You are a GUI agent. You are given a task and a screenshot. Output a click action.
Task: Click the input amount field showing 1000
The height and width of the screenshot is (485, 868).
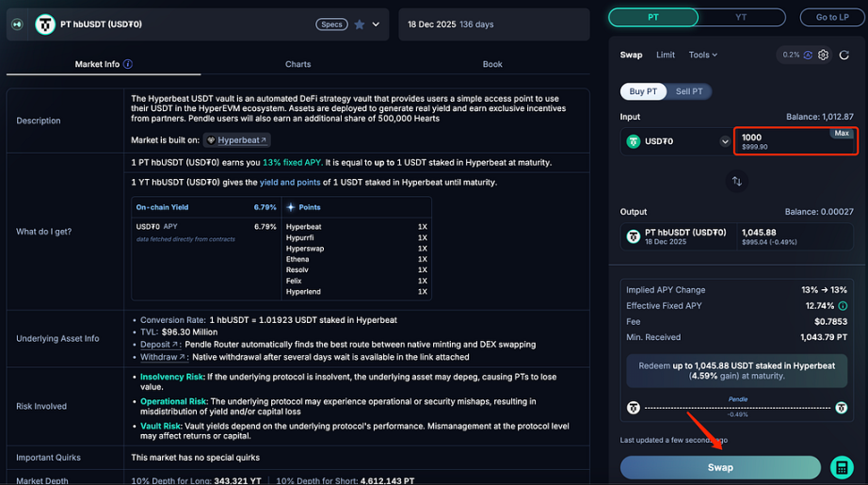[796, 141]
